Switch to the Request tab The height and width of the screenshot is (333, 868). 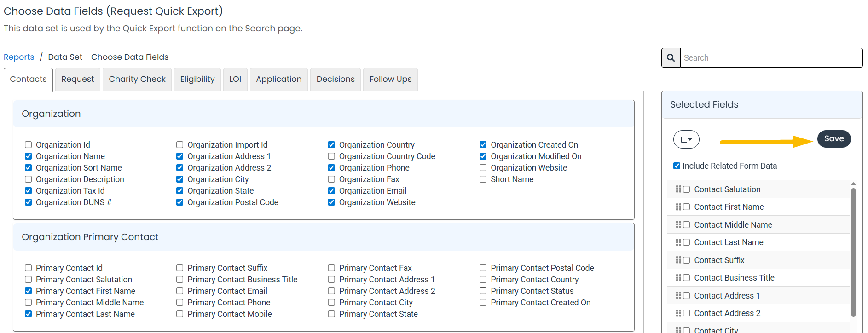pyautogui.click(x=78, y=79)
